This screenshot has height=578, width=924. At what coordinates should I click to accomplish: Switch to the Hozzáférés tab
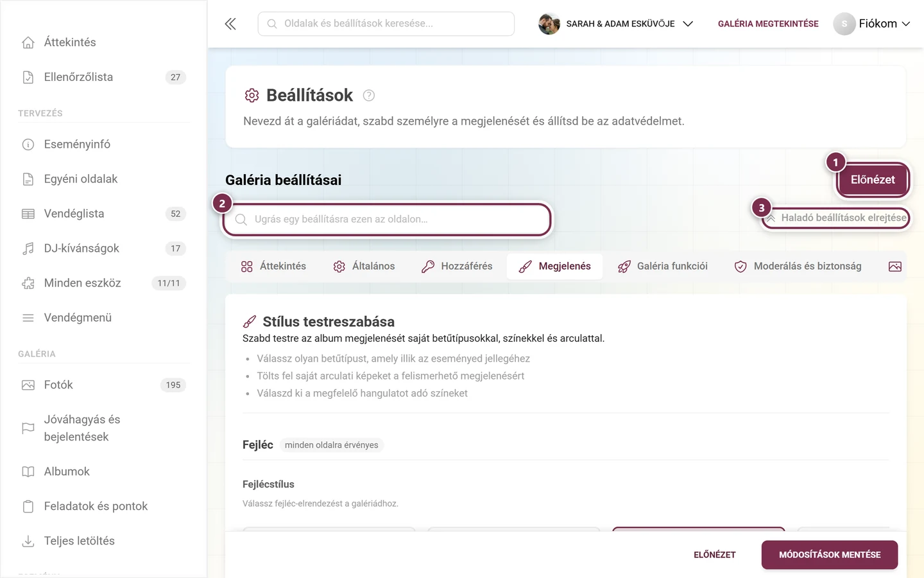[x=457, y=267]
